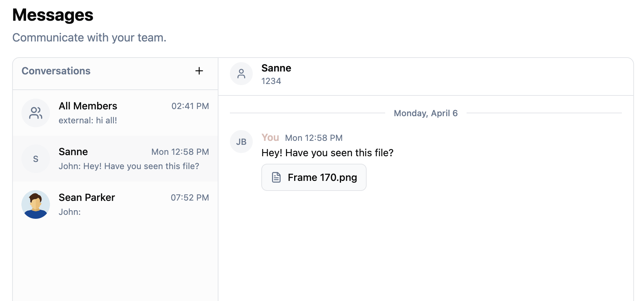
Task: Click the Conversations panel title
Action: pos(56,71)
